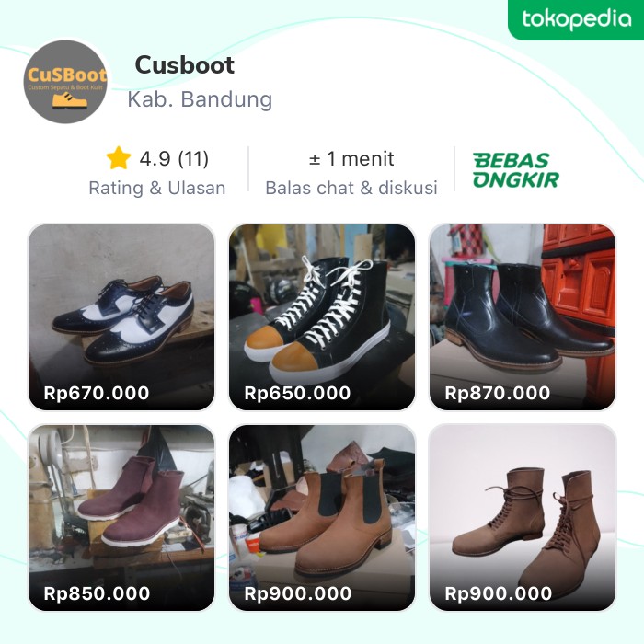Click the yellow rating star icon

[x=119, y=159]
